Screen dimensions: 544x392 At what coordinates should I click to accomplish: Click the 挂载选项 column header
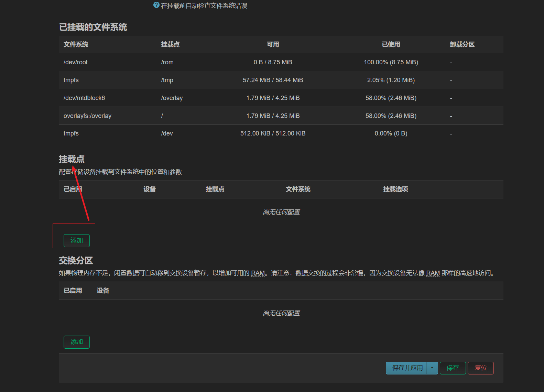point(395,189)
